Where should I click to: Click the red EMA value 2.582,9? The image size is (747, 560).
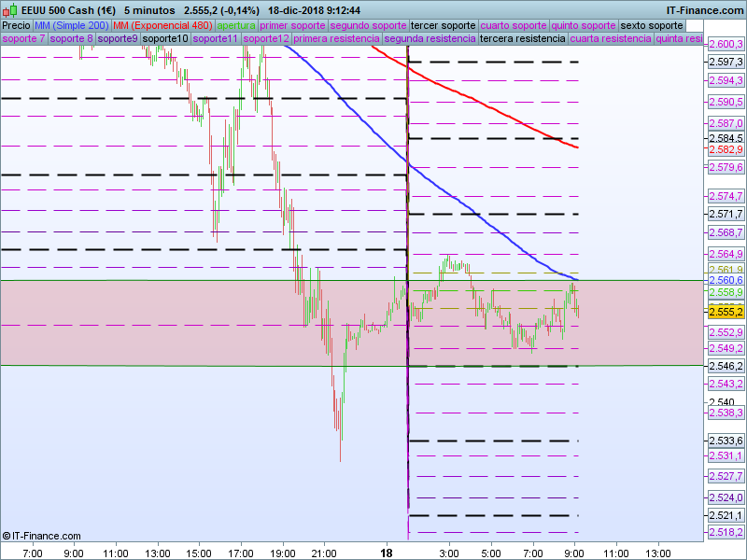click(726, 149)
